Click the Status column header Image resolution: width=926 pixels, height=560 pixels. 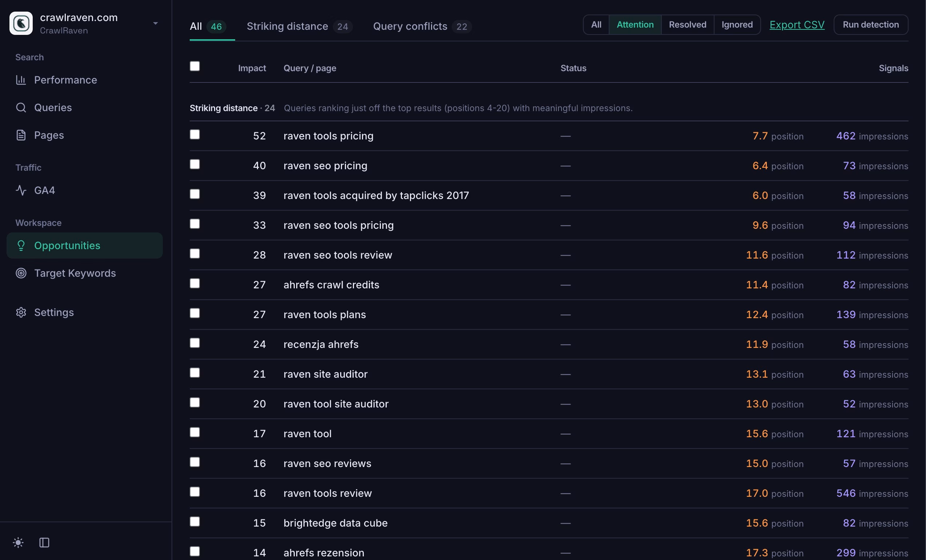(573, 68)
